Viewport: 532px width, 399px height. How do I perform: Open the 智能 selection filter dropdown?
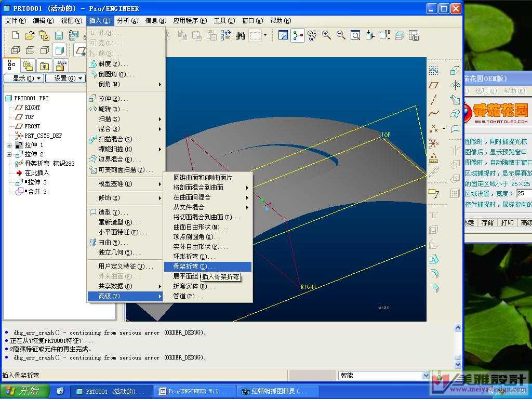point(426,376)
